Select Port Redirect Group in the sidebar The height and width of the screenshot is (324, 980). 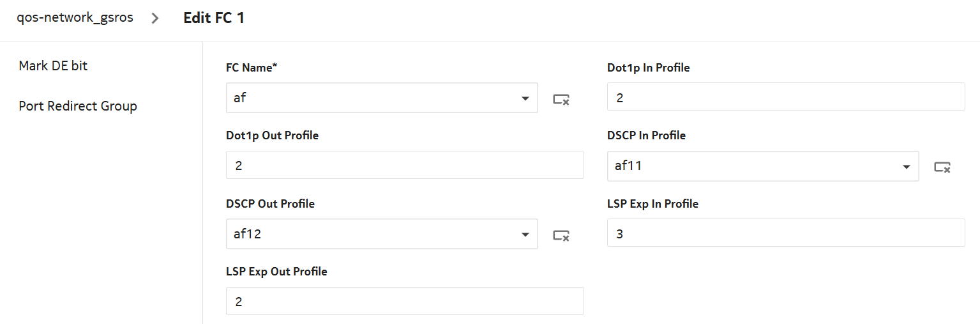click(x=78, y=106)
